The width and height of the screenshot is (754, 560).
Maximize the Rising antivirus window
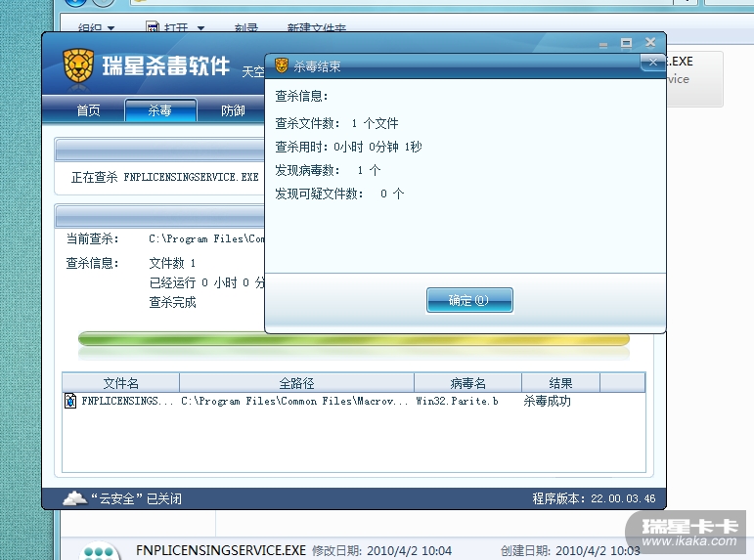(626, 43)
